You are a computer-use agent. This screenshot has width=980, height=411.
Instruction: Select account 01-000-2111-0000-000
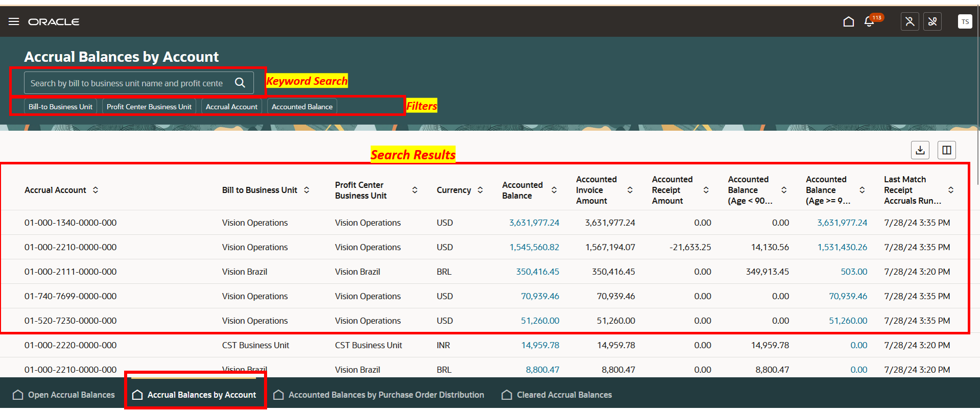pyautogui.click(x=70, y=272)
